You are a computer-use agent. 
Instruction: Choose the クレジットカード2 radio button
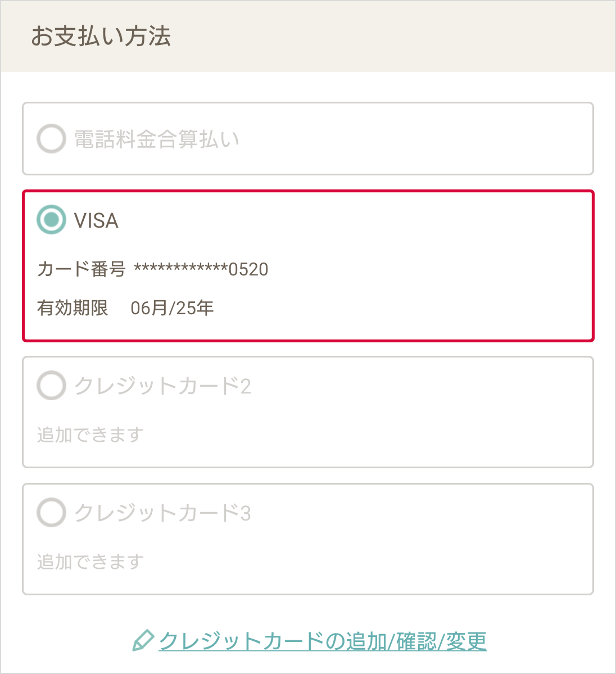pos(51,386)
